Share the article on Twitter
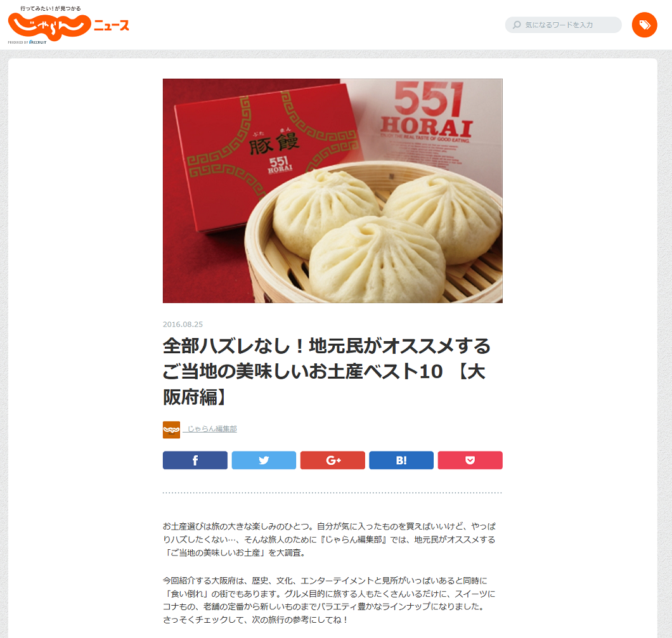Viewport: 672px width, 638px height. (264, 460)
